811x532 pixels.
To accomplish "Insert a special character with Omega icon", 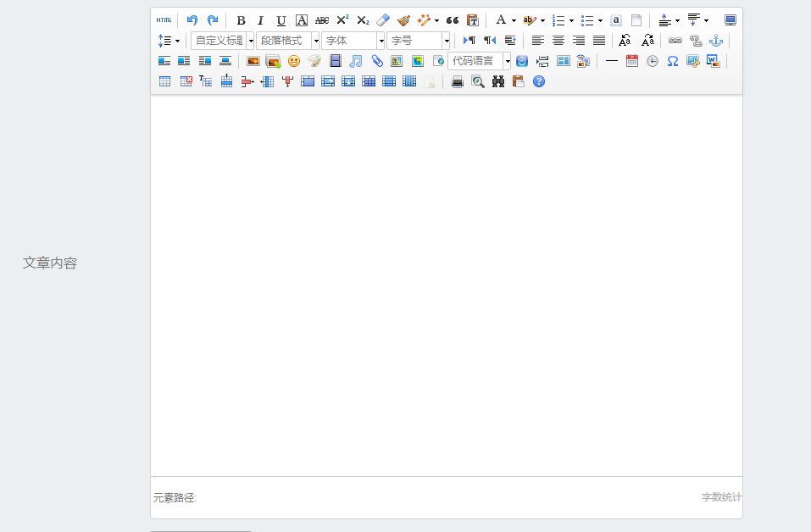I will [672, 61].
